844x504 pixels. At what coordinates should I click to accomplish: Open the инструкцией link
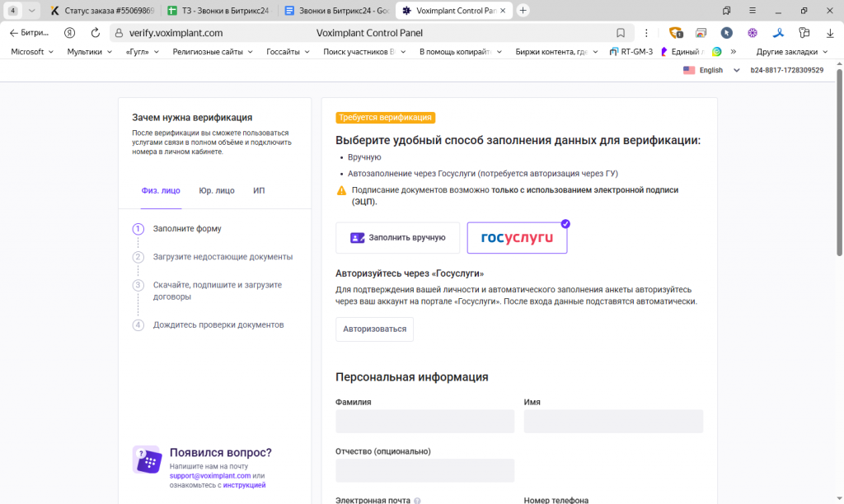tap(244, 485)
